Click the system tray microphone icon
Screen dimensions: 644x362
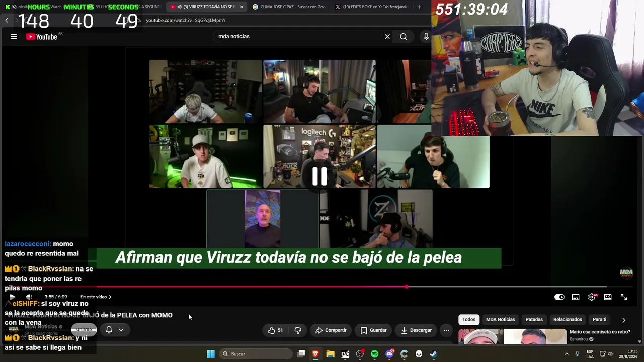pos(577,354)
